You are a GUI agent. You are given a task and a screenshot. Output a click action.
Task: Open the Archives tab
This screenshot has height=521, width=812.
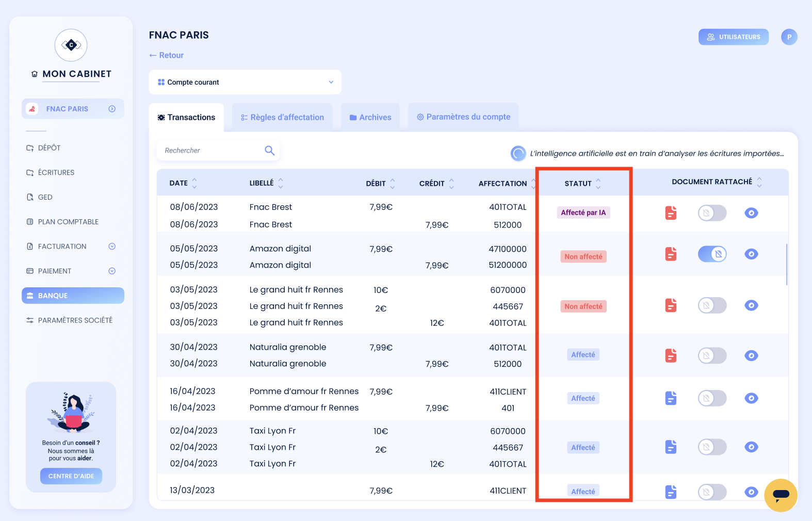370,118
